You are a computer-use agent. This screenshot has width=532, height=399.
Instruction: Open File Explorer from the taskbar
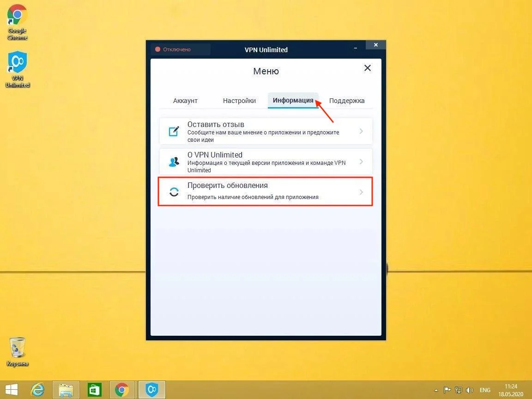click(66, 390)
